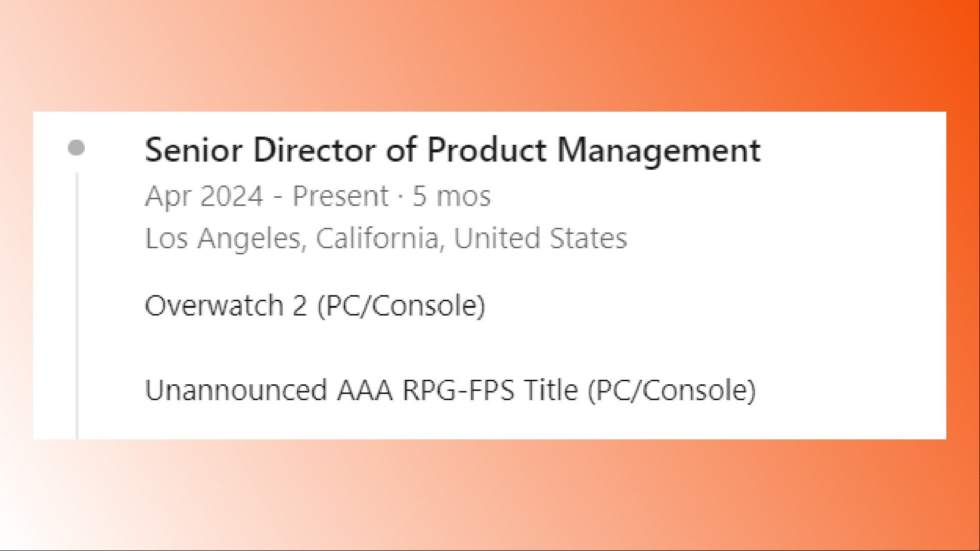Click "(PC/Console)" after the word Title
The height and width of the screenshot is (551, 980).
pyautogui.click(x=672, y=390)
